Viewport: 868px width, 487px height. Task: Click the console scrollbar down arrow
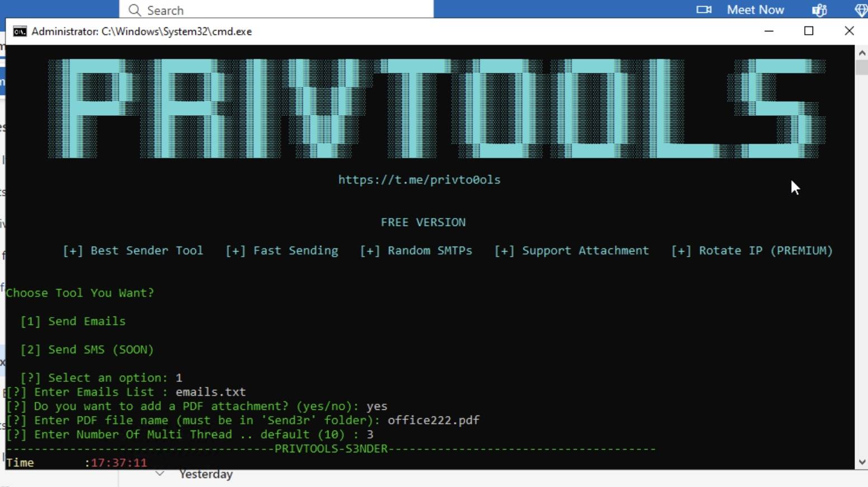coord(862,462)
